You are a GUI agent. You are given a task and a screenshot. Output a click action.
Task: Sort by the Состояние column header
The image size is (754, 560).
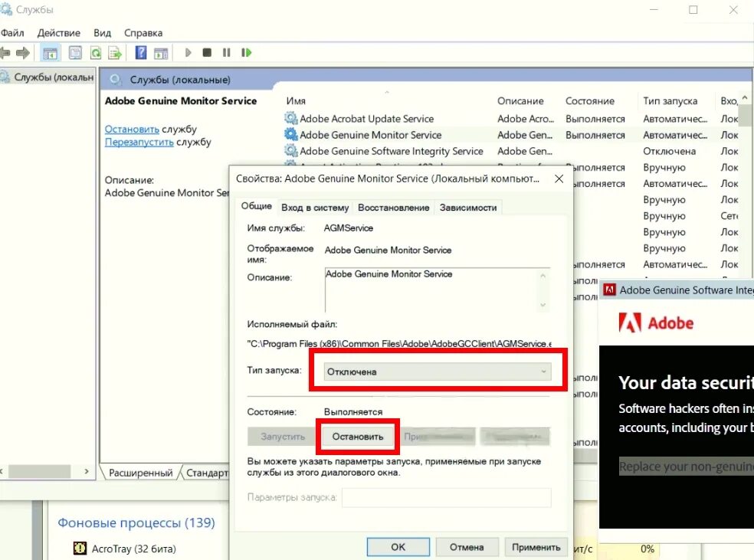pyautogui.click(x=589, y=101)
